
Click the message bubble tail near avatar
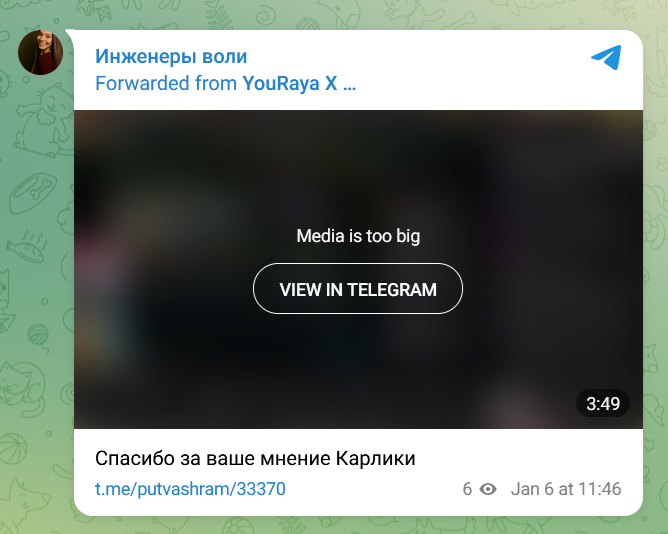70,33
